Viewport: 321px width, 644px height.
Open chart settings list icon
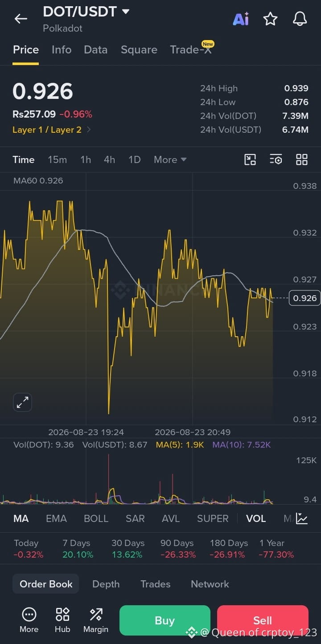tap(276, 159)
